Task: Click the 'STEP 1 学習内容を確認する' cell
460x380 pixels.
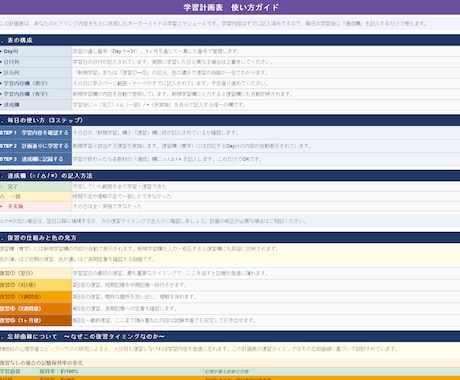Action: point(36,133)
